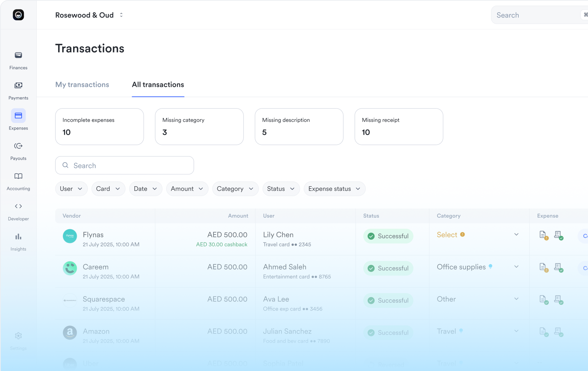The width and height of the screenshot is (588, 371).
Task: Open the Category filter dropdown
Action: pyautogui.click(x=235, y=189)
